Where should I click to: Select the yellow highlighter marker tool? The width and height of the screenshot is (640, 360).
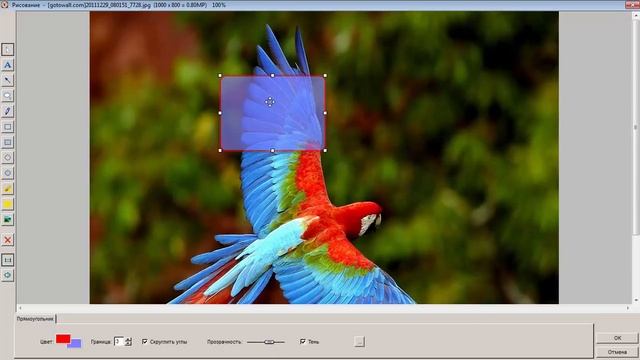pyautogui.click(x=7, y=189)
